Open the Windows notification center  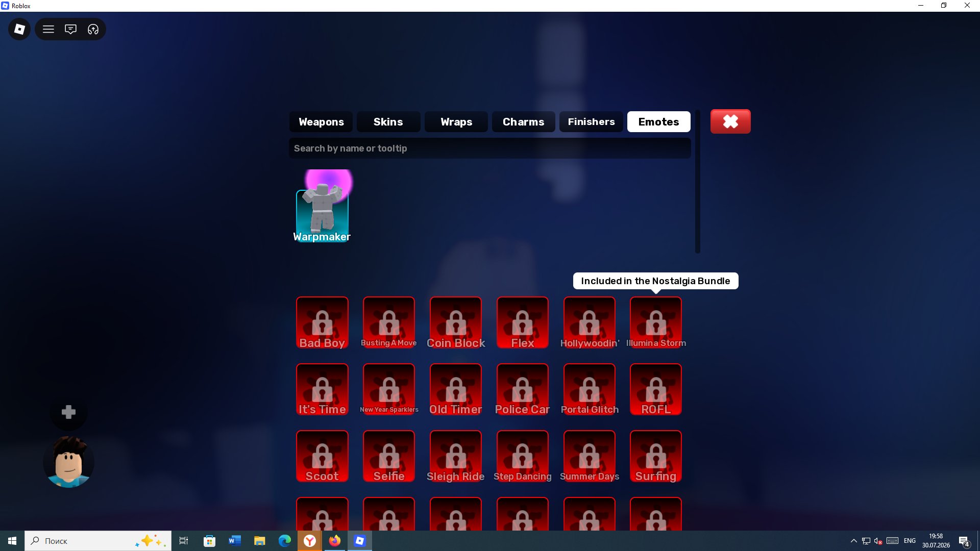click(964, 541)
